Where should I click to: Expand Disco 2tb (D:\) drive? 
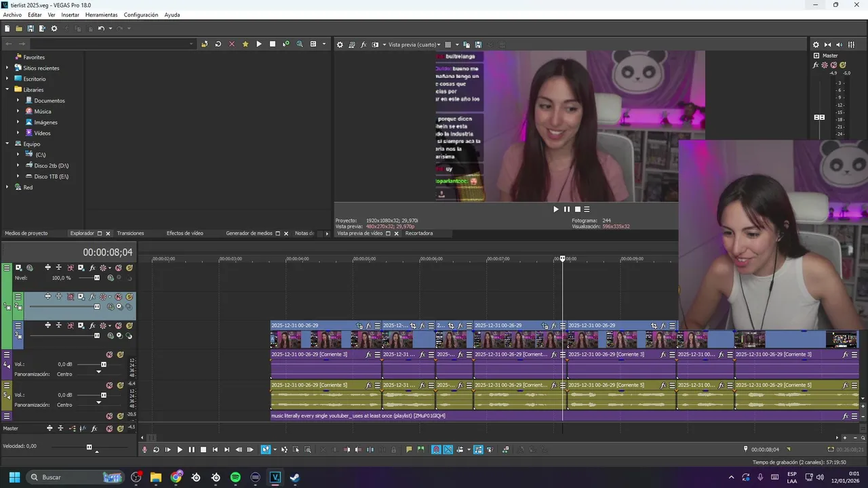(x=18, y=165)
